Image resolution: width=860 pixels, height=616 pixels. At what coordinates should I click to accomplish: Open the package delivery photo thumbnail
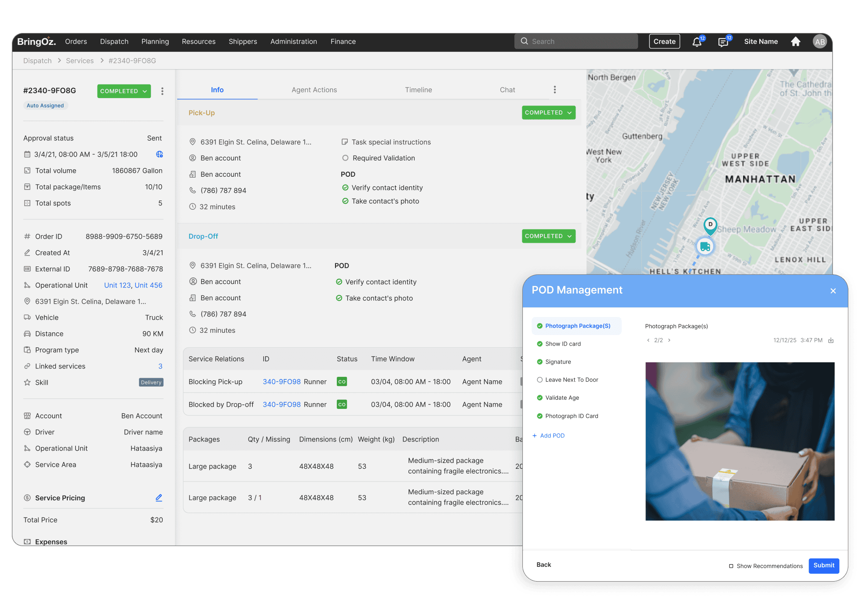[x=740, y=441]
